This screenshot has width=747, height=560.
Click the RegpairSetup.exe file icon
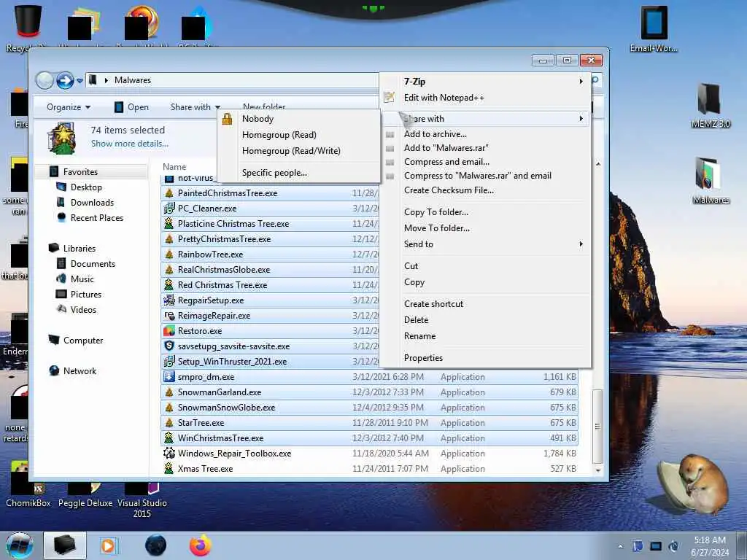tap(169, 300)
